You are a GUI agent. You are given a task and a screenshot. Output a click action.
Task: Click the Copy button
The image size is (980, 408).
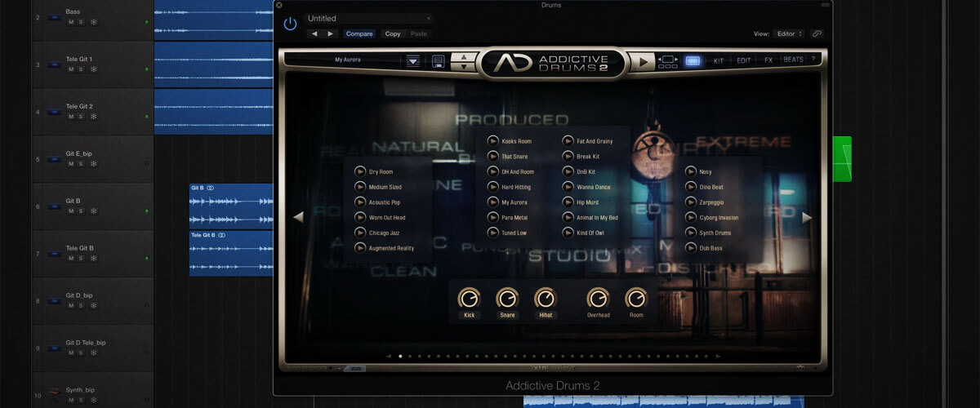point(393,33)
